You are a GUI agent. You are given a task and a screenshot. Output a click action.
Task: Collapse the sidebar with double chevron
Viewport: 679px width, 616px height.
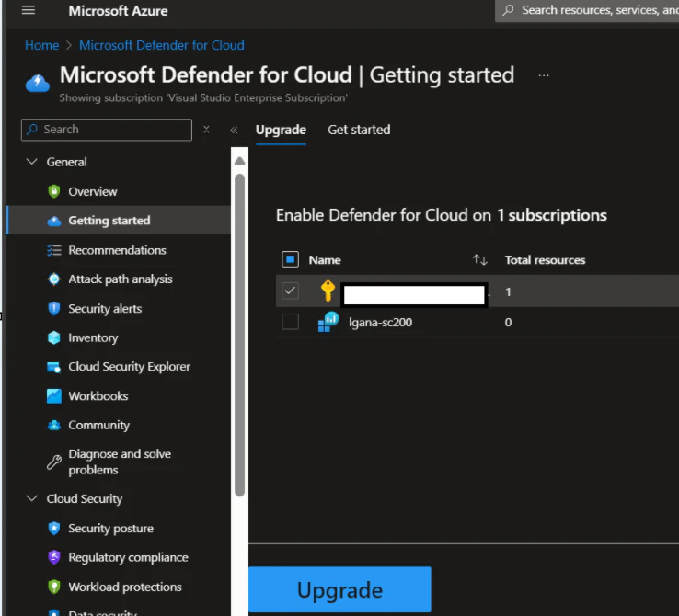(234, 130)
